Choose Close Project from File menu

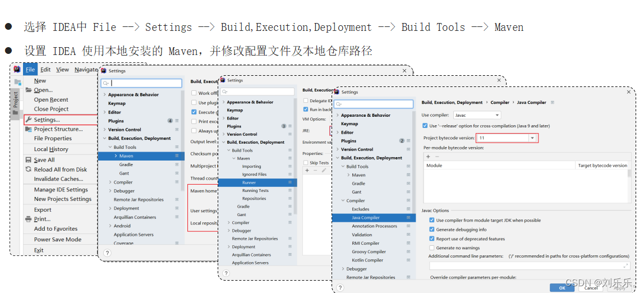point(52,109)
